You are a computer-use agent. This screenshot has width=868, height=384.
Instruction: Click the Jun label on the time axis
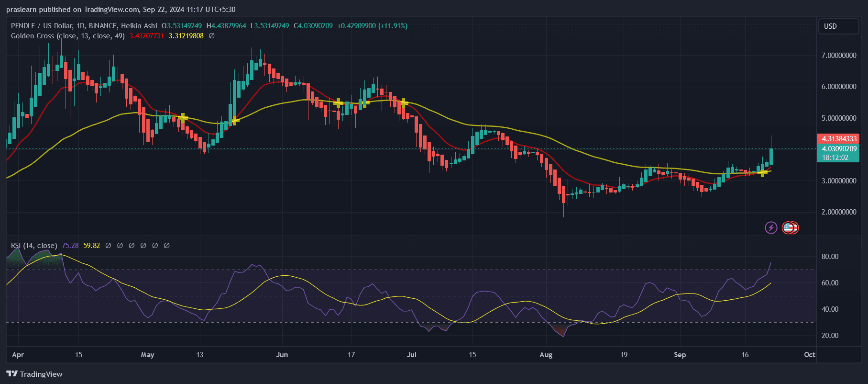pos(282,355)
